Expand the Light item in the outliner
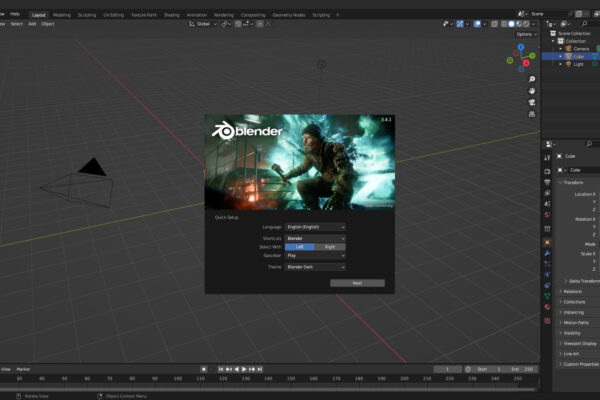 (561, 64)
